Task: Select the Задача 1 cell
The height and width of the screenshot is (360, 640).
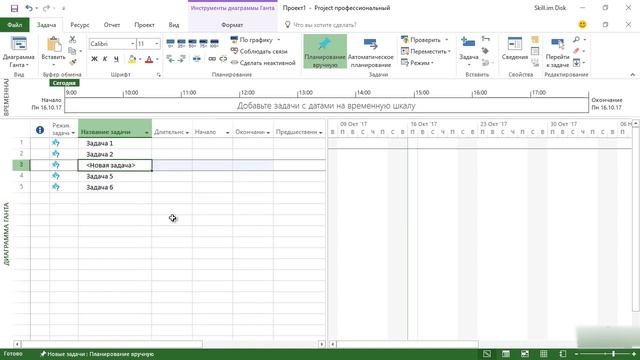Action: [x=115, y=143]
